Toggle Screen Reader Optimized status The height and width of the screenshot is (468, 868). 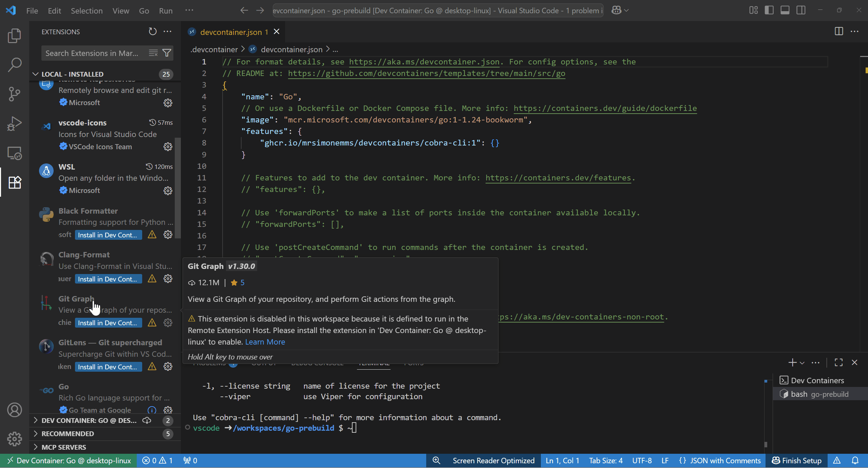click(x=493, y=461)
